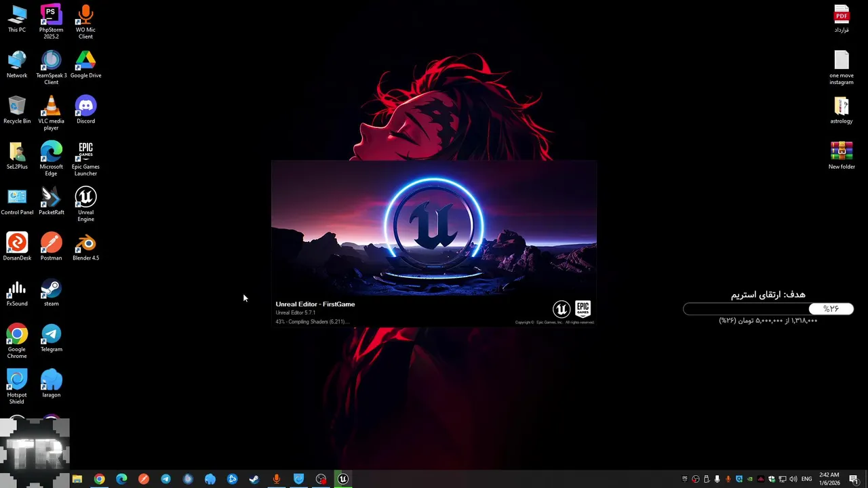Open the white microphone tray icon
868x488 pixels.
[x=717, y=479]
